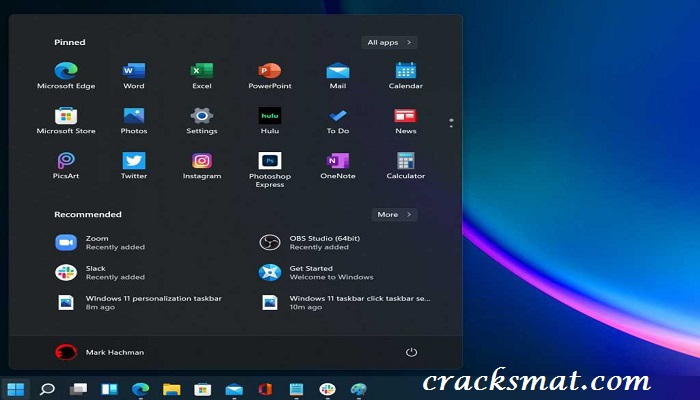Open Notepad from the taskbar

[296, 389]
